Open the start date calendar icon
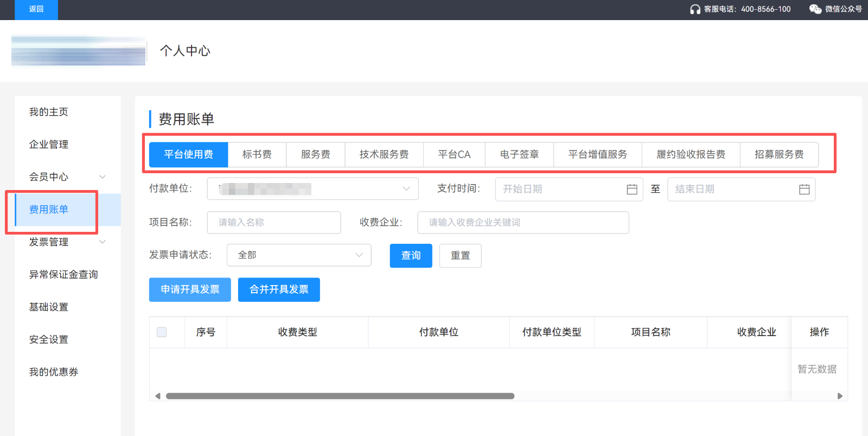Screen dimensions: 868x436 (x=632, y=189)
